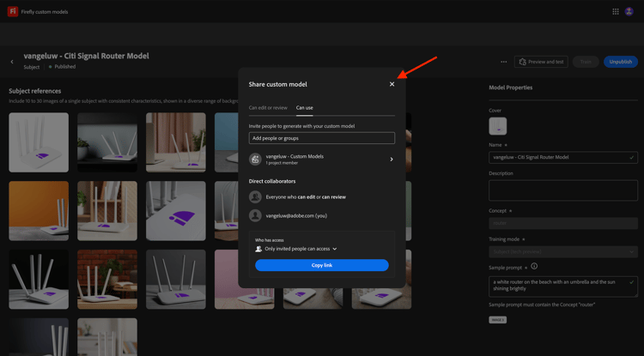Screen dimensions: 644x356
Task: Go back with the left chevron arrow
Action: click(x=12, y=62)
